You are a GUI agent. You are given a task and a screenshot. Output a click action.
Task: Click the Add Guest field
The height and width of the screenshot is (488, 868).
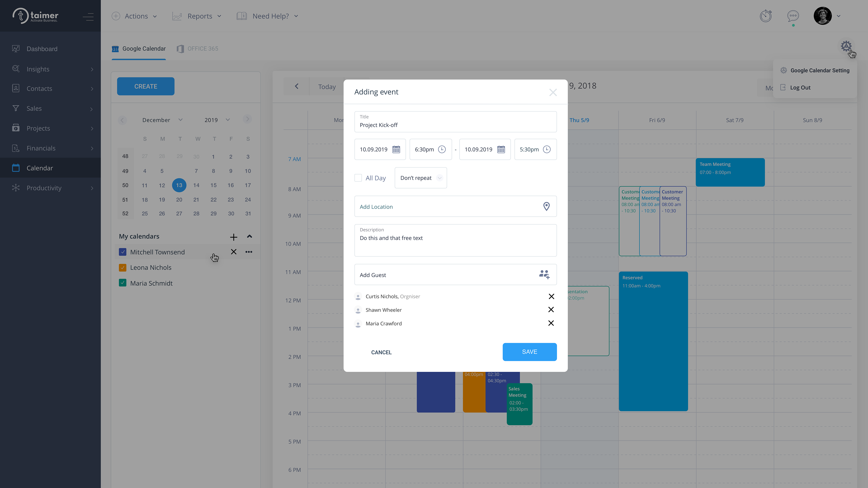tap(455, 274)
